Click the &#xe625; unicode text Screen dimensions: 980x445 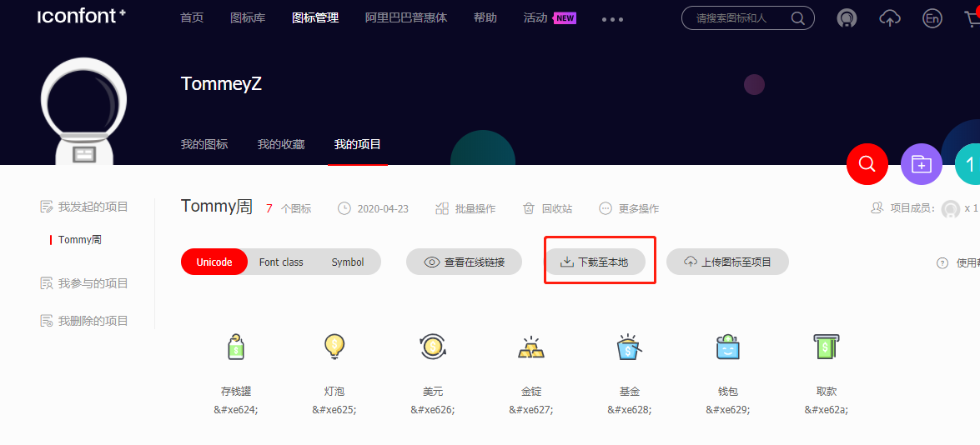334,410
